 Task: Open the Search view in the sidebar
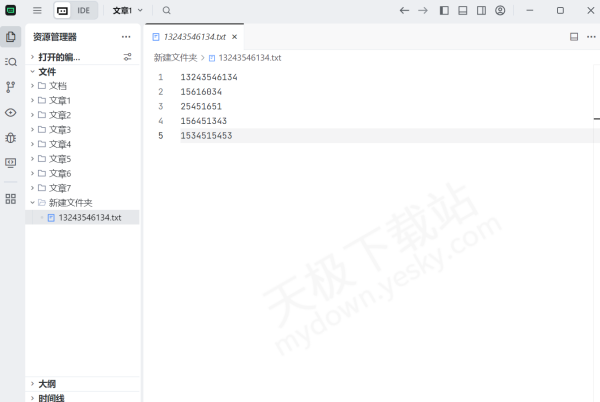coord(11,62)
